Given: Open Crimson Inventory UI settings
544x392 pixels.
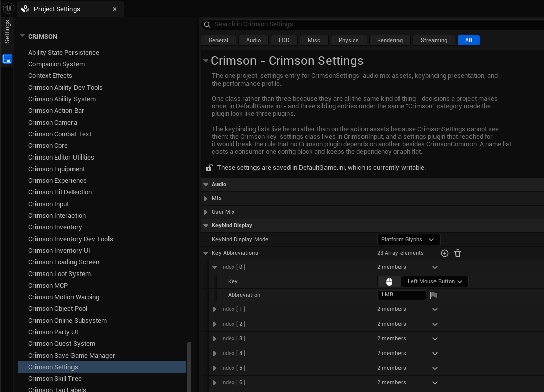Looking at the screenshot, I should (x=59, y=251).
